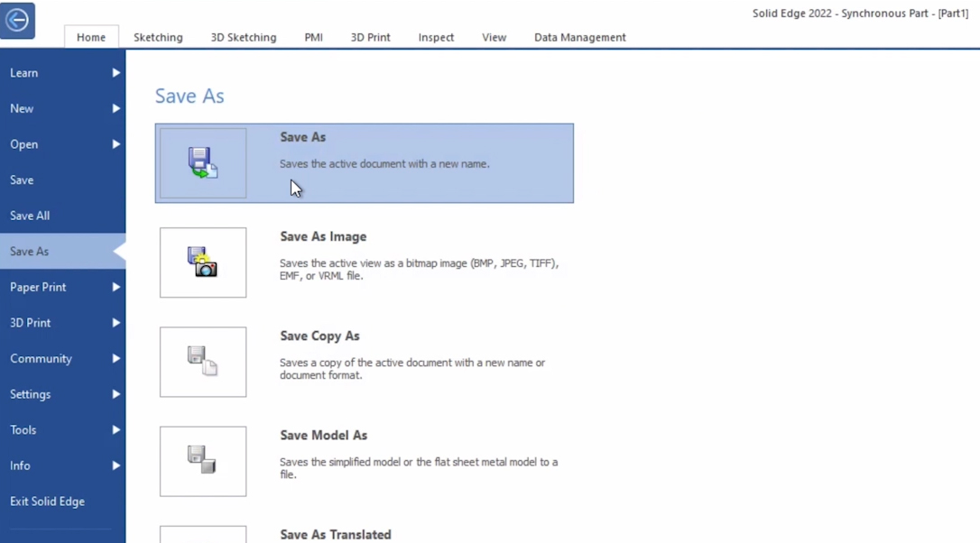Choose Open in the sidebar
The height and width of the screenshot is (543, 980).
[62, 144]
